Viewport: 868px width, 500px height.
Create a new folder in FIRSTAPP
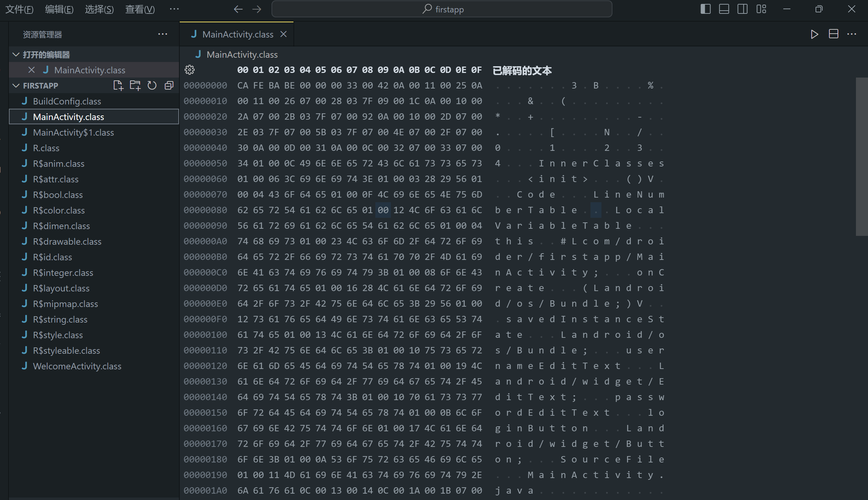click(x=135, y=85)
